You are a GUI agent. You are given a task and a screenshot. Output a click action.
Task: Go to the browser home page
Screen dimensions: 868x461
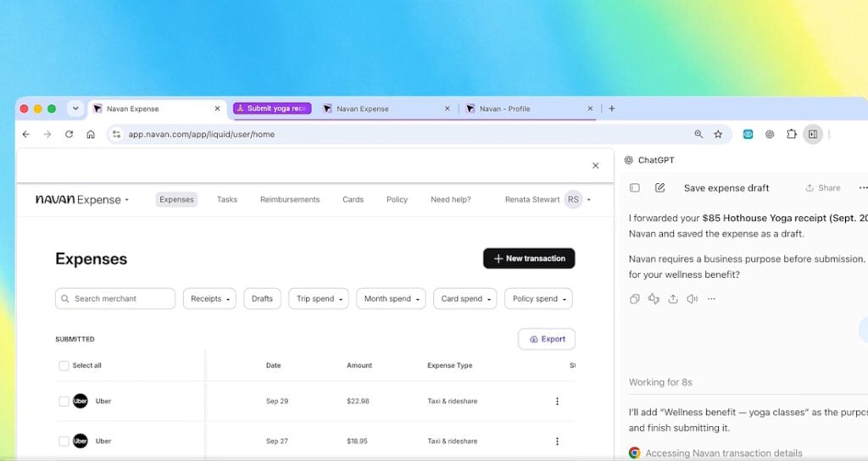tap(91, 134)
